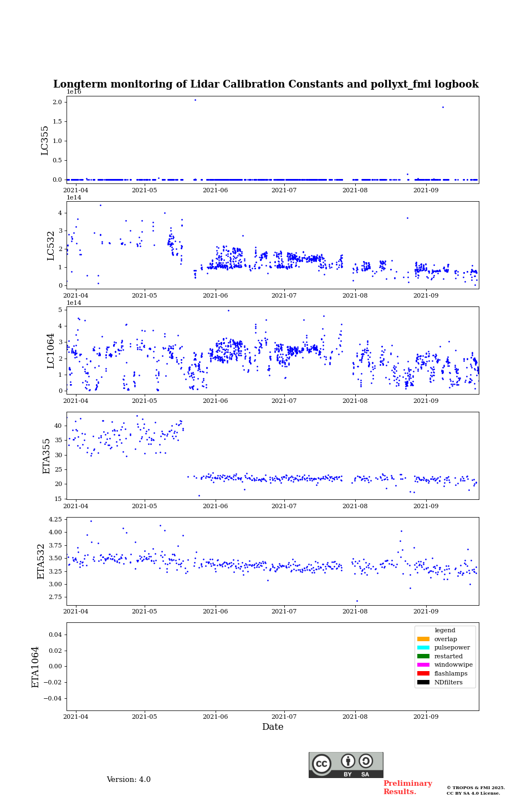Click the ETA1064 y-axis label

coord(35,667)
